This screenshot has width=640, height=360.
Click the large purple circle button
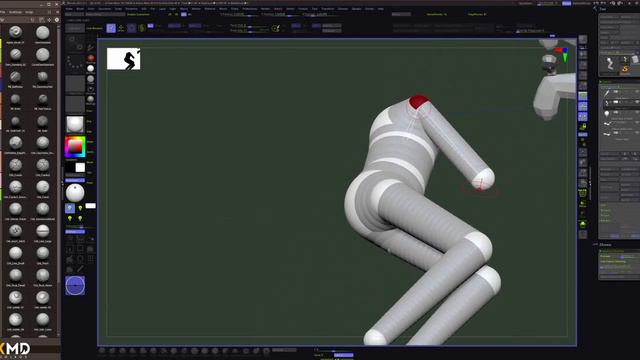click(x=75, y=285)
